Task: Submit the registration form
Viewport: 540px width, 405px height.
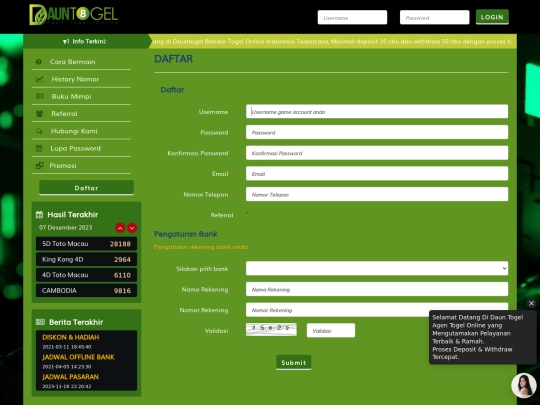Action: click(x=294, y=362)
